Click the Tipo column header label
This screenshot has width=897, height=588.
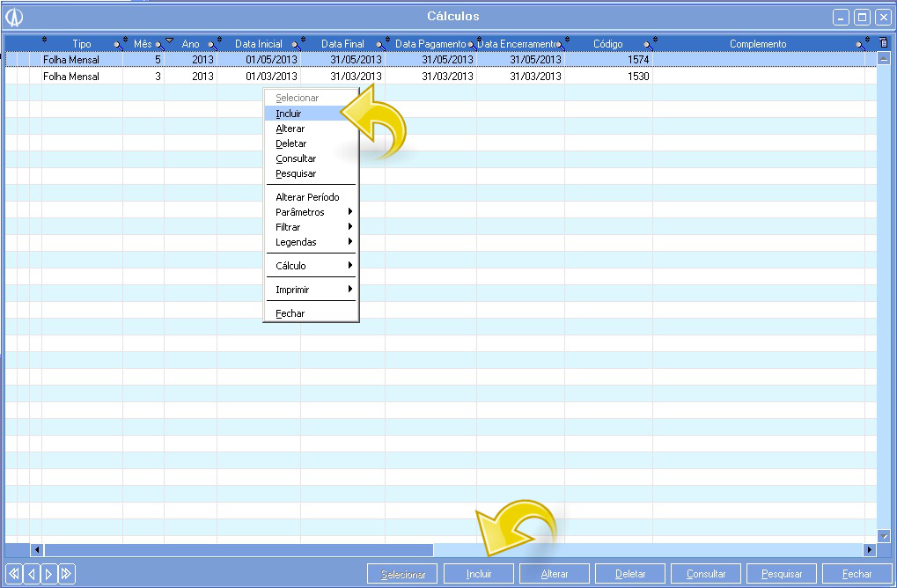(82, 44)
